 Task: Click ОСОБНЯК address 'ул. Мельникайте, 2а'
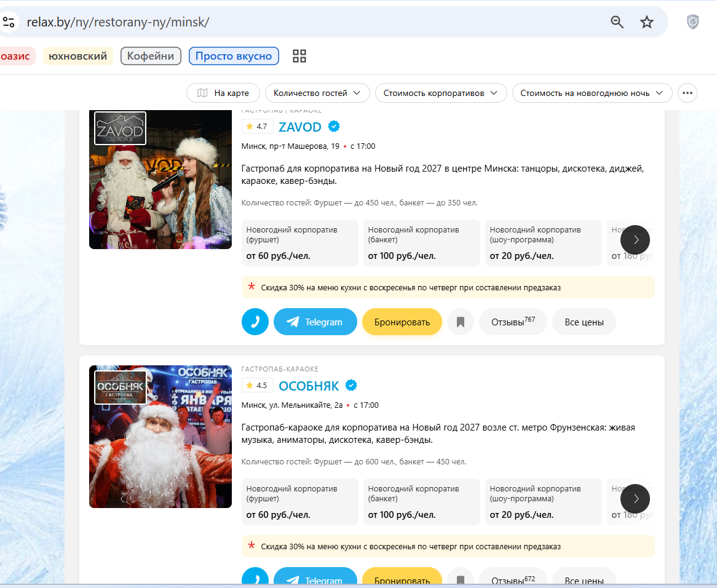pyautogui.click(x=306, y=405)
